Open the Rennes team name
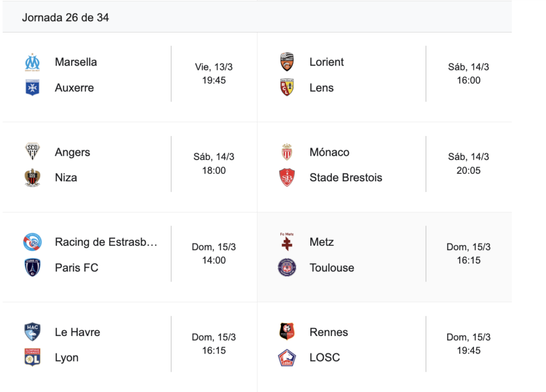 click(x=328, y=332)
